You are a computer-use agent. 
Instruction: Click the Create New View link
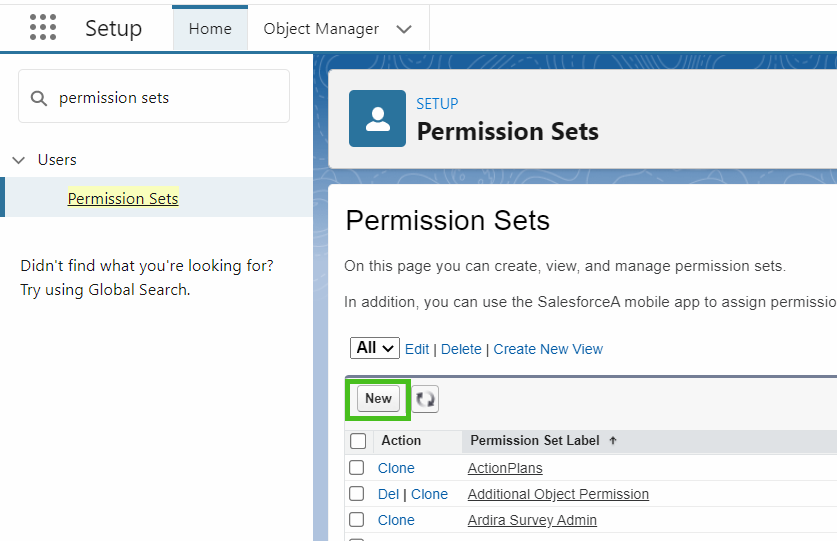coord(548,349)
